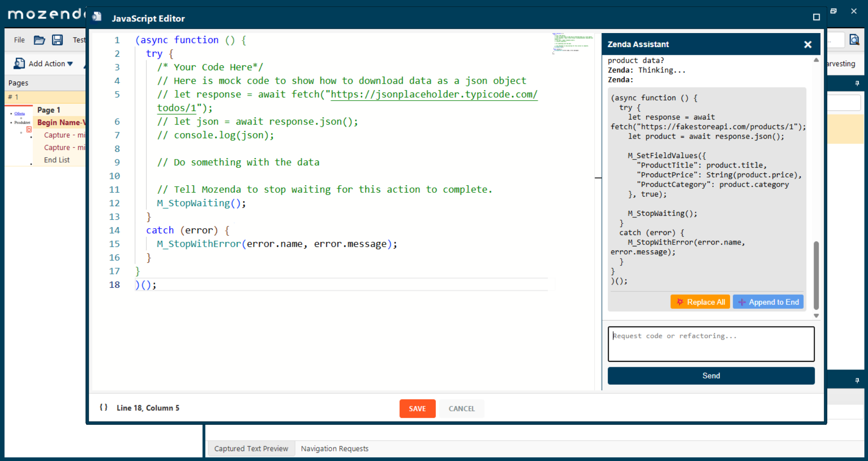Image resolution: width=868 pixels, height=461 pixels.
Task: Select the # 1 page row
Action: point(45,97)
